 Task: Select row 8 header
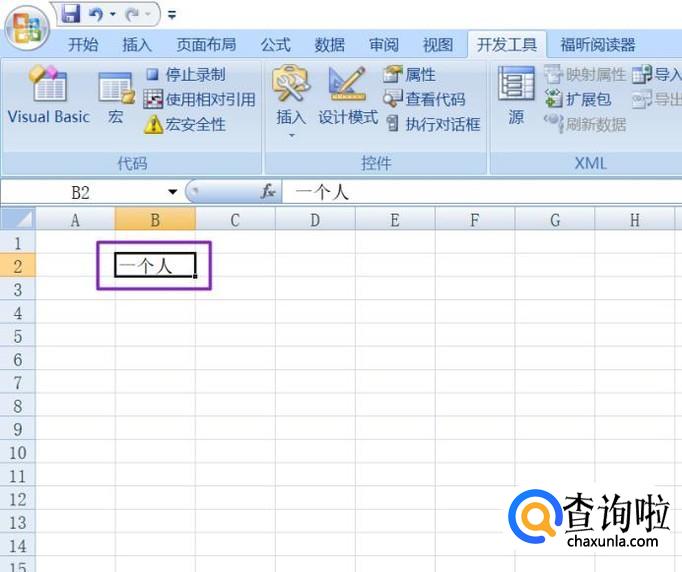click(x=18, y=405)
